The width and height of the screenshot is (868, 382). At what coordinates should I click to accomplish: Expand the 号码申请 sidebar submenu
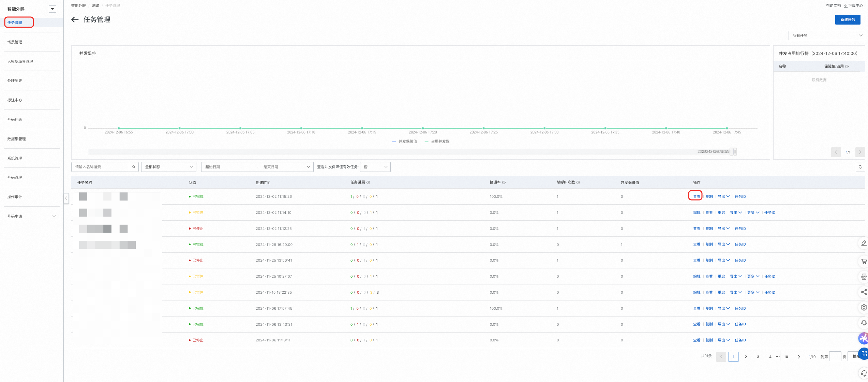click(31, 216)
